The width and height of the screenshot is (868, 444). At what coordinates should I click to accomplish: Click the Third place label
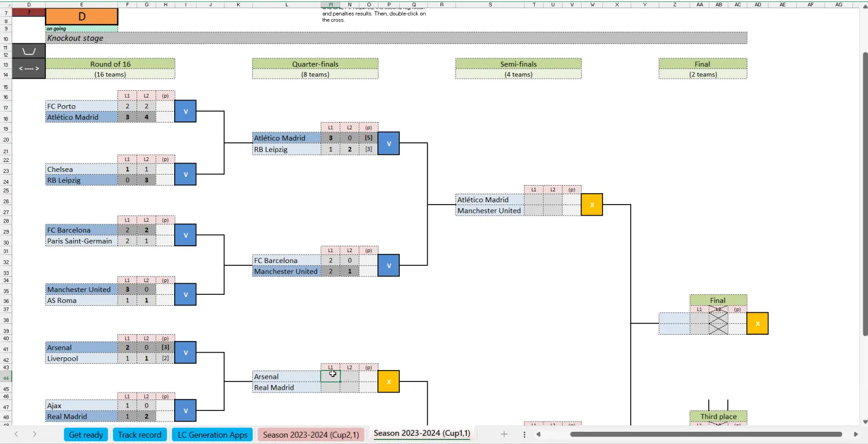(718, 416)
